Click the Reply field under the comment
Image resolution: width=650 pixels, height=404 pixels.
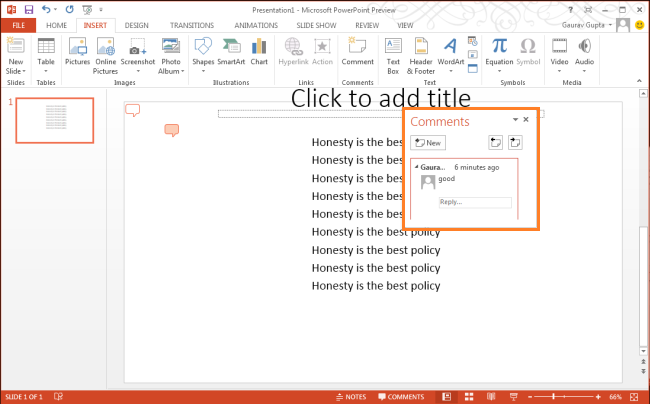[474, 202]
